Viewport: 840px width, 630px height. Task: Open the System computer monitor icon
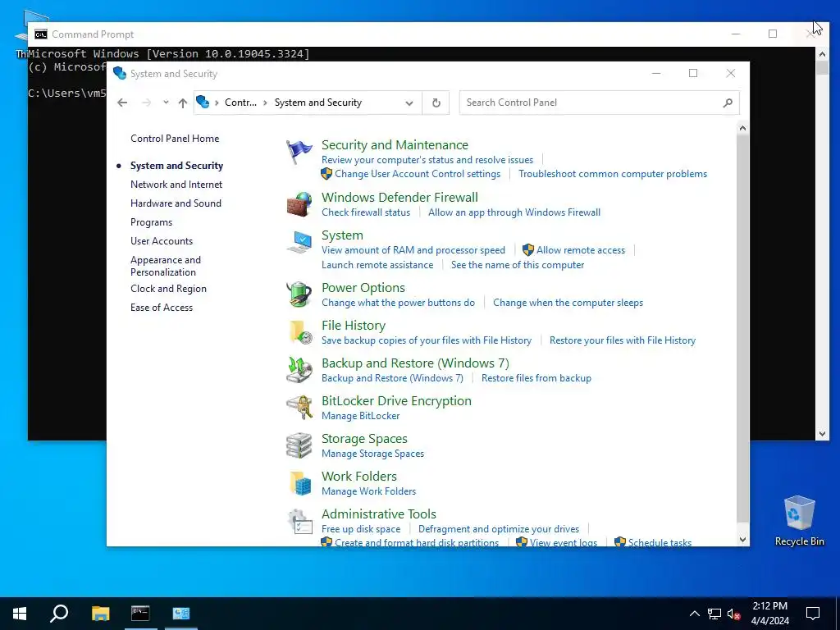tap(299, 242)
